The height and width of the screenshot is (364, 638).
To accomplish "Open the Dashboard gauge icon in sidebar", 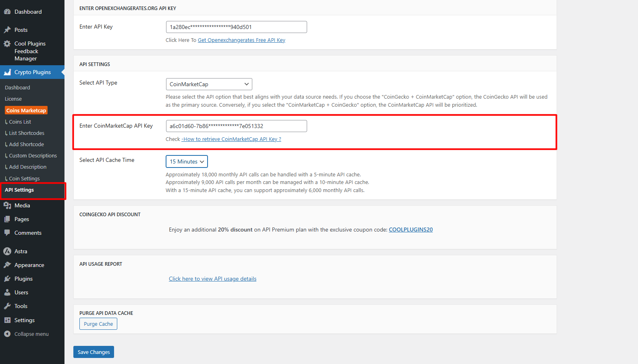I will tap(7, 12).
